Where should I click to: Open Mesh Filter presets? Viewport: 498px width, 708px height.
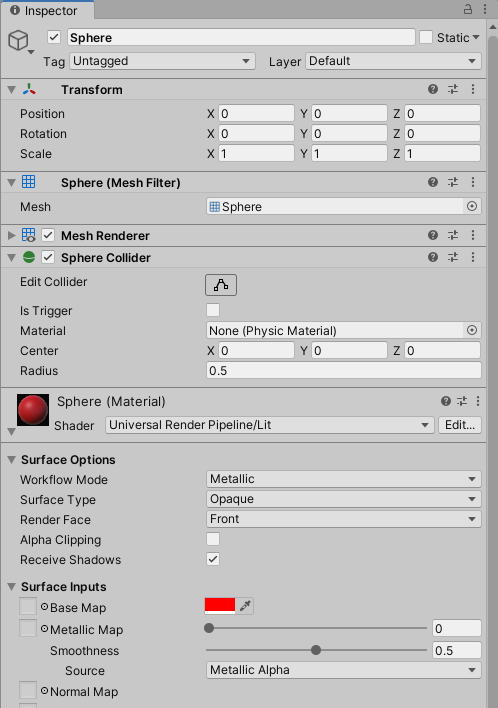tap(453, 182)
